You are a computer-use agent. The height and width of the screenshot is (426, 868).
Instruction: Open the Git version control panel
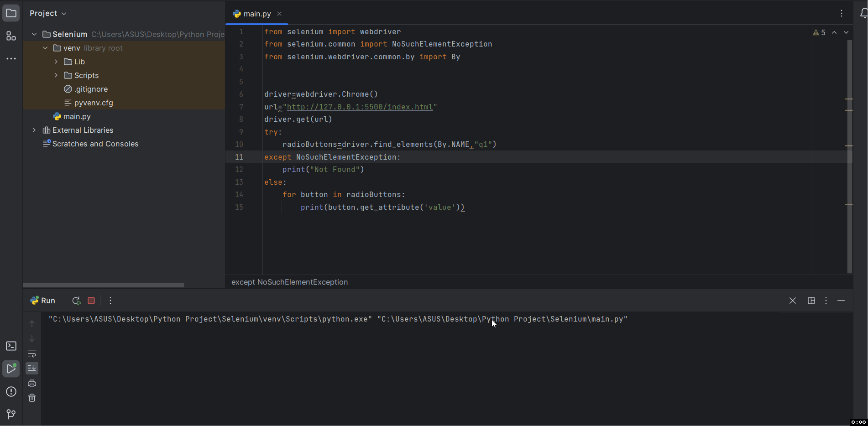(x=11, y=414)
